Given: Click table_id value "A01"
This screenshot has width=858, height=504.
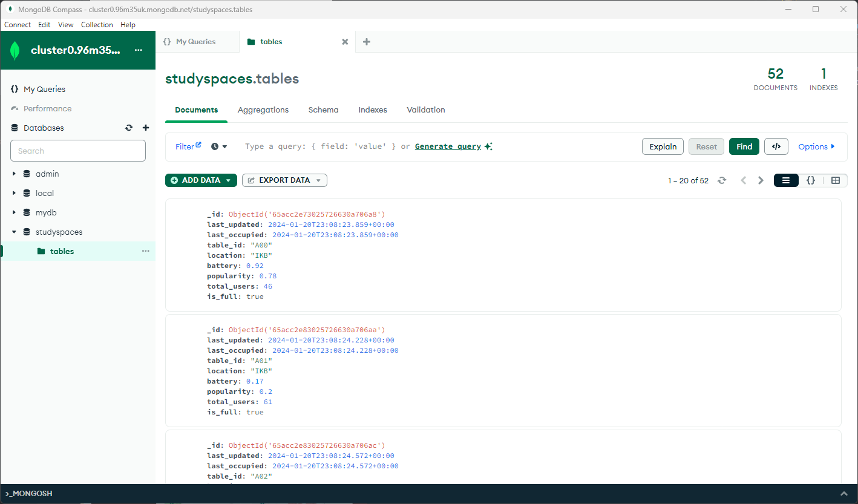Looking at the screenshot, I should point(261,361).
